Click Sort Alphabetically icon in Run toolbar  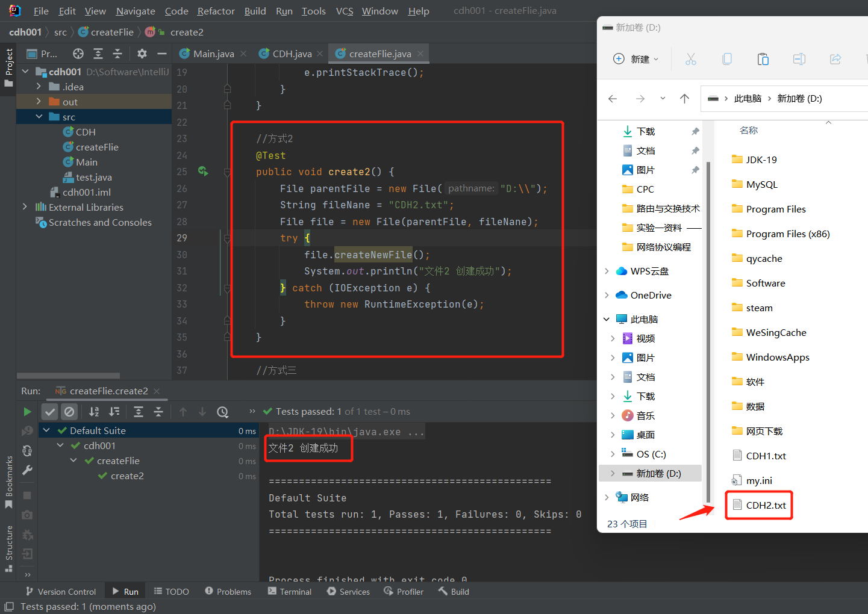click(x=94, y=412)
